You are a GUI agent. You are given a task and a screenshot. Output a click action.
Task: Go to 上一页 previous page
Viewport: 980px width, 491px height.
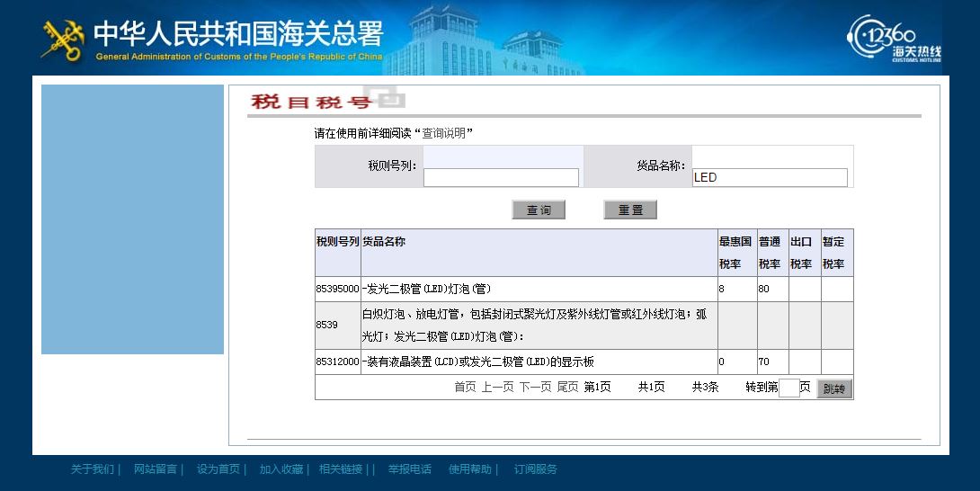497,388
